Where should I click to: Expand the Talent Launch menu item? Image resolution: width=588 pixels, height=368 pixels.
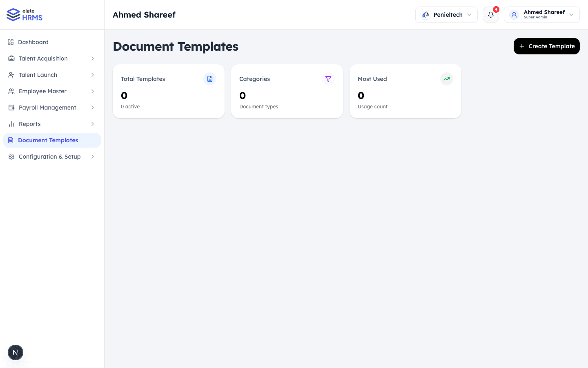pyautogui.click(x=38, y=75)
